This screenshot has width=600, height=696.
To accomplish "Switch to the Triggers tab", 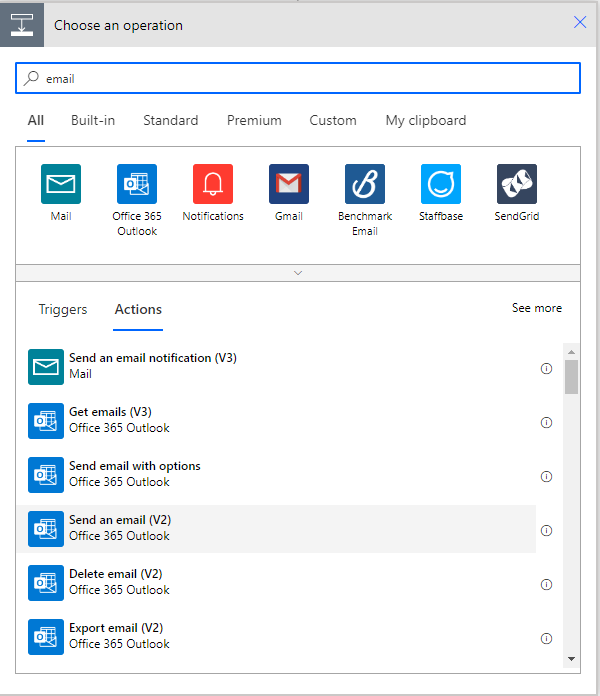I will (63, 309).
